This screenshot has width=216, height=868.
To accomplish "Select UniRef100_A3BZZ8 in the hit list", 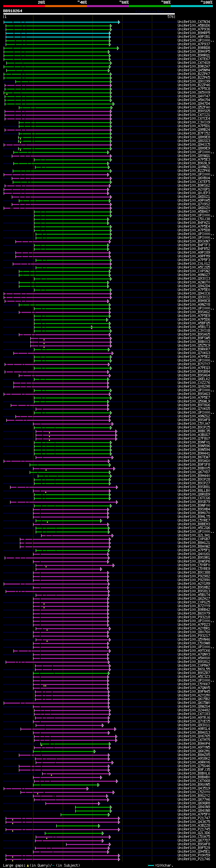I will [x=194, y=826].
